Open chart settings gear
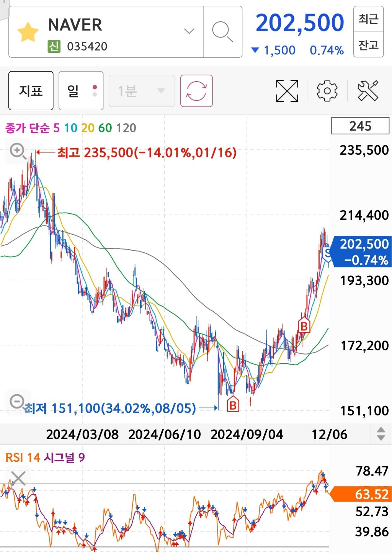Image resolution: width=392 pixels, height=554 pixels. pyautogui.click(x=326, y=90)
